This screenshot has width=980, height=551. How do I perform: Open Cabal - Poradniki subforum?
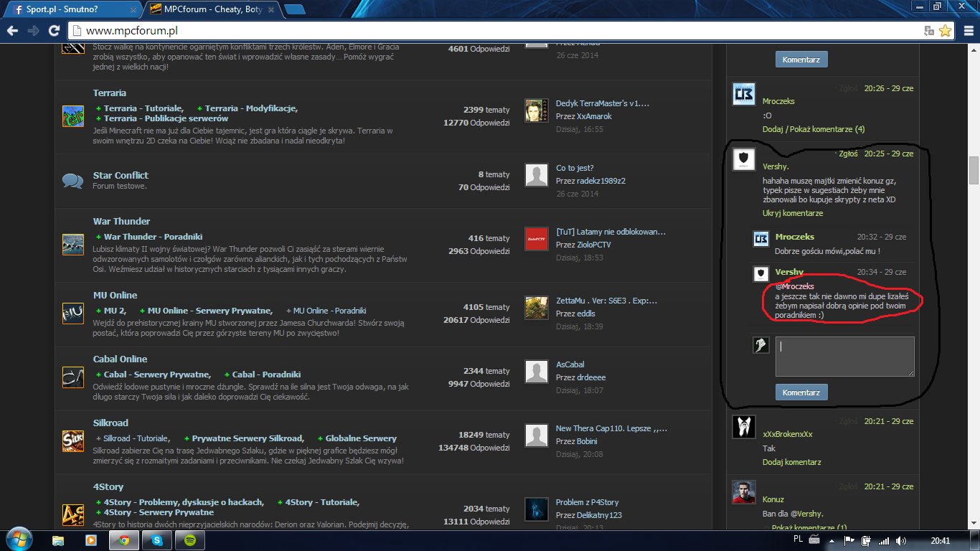tap(266, 375)
